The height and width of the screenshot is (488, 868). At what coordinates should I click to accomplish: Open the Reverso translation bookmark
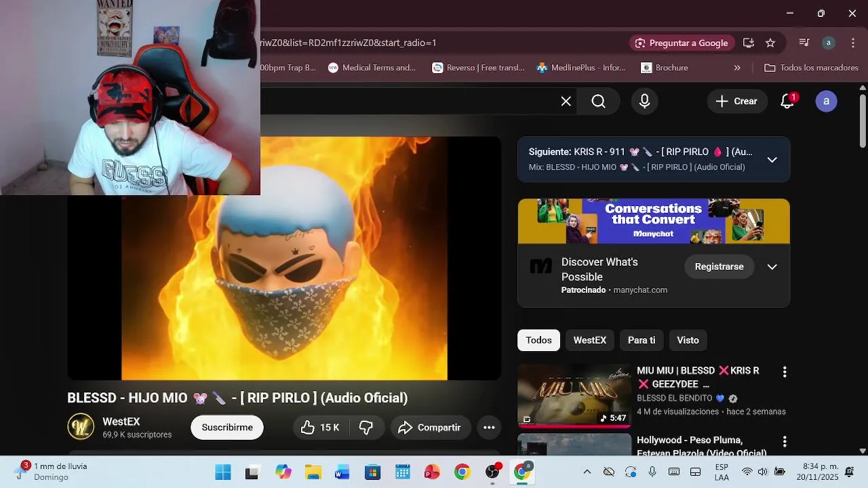479,68
